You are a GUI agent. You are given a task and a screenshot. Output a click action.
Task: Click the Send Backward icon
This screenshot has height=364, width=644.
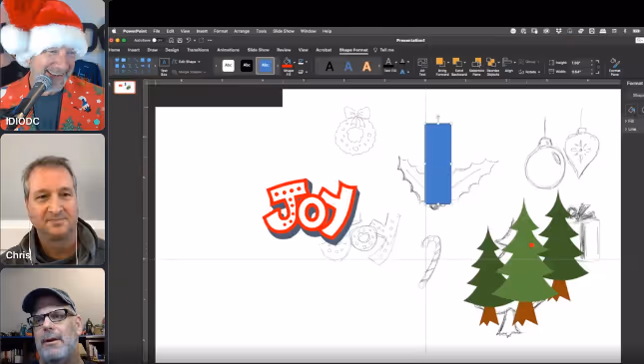tap(456, 63)
